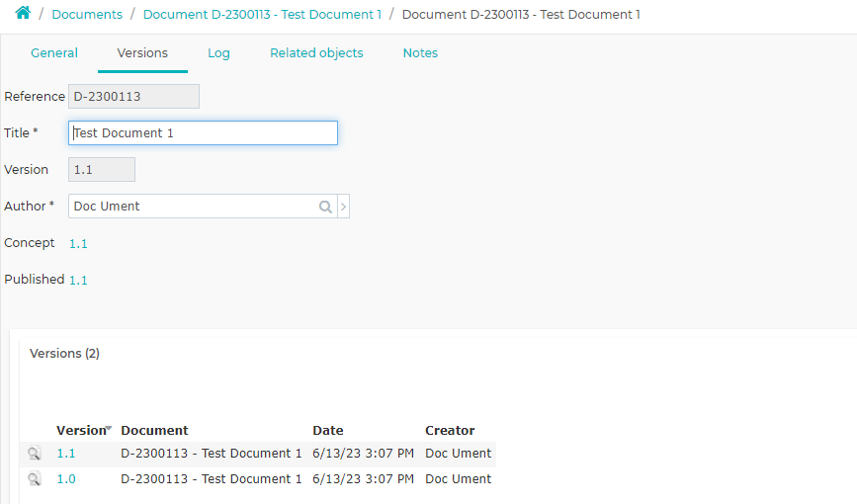Open Published version 1.1 link
Screen dimensions: 857x504
point(78,281)
